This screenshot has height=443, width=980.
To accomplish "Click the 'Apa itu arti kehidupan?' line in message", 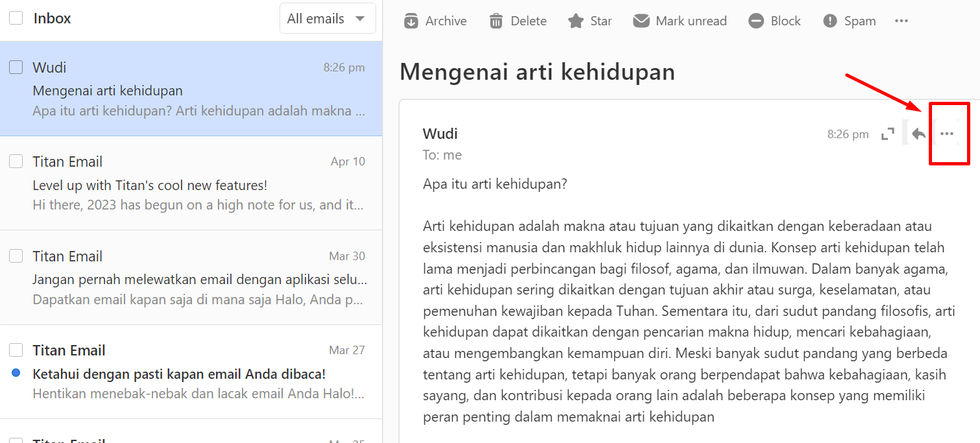I will [x=495, y=184].
